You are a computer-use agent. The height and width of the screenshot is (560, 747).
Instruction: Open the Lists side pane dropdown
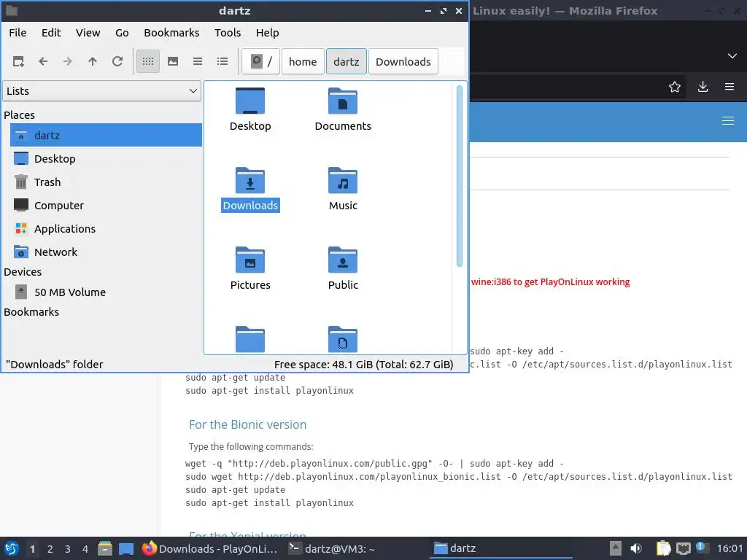tap(102, 91)
